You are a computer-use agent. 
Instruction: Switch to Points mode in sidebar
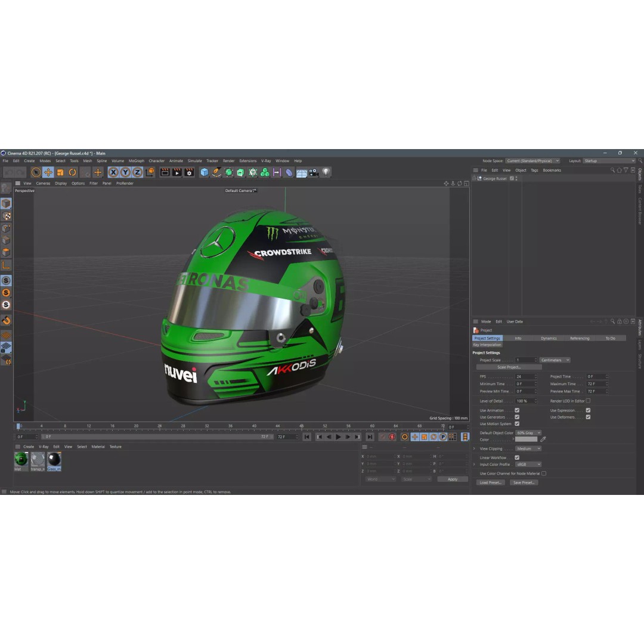pyautogui.click(x=6, y=228)
